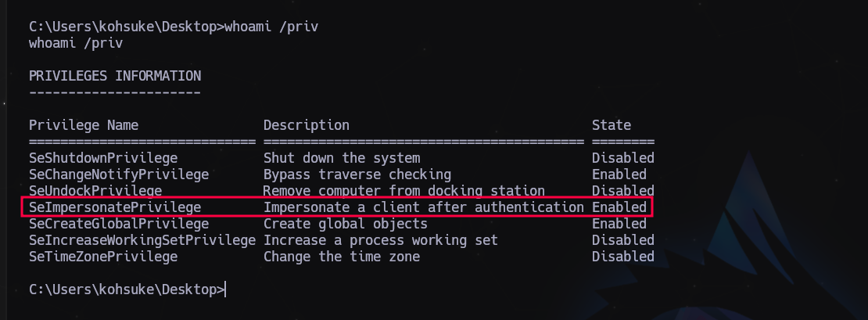Click the typed "whoami /priv" command at top prompt

[x=271, y=27]
